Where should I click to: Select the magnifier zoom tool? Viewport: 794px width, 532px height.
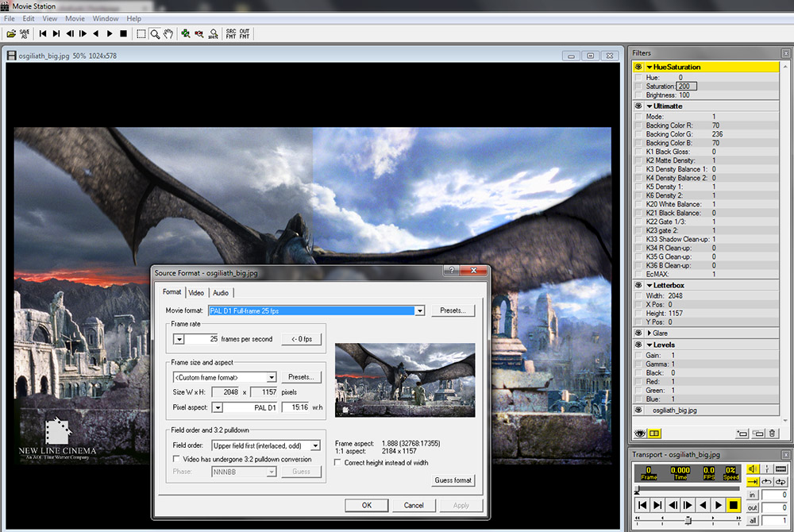tap(155, 34)
